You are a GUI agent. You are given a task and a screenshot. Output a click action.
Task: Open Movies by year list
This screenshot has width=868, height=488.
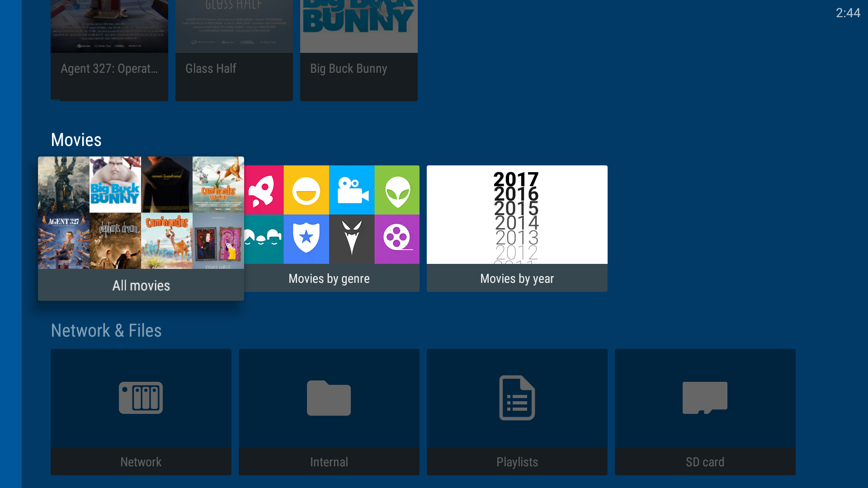tap(517, 228)
